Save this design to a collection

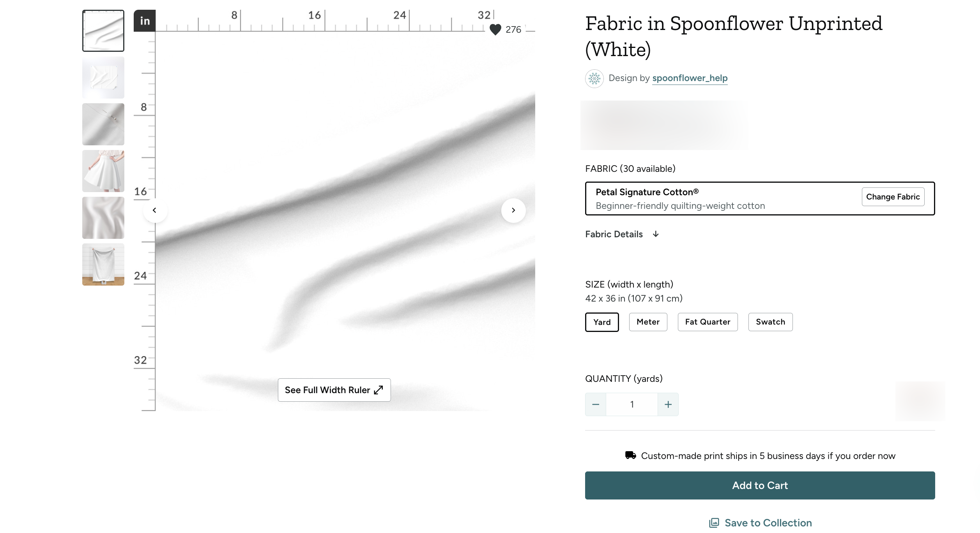coord(761,523)
